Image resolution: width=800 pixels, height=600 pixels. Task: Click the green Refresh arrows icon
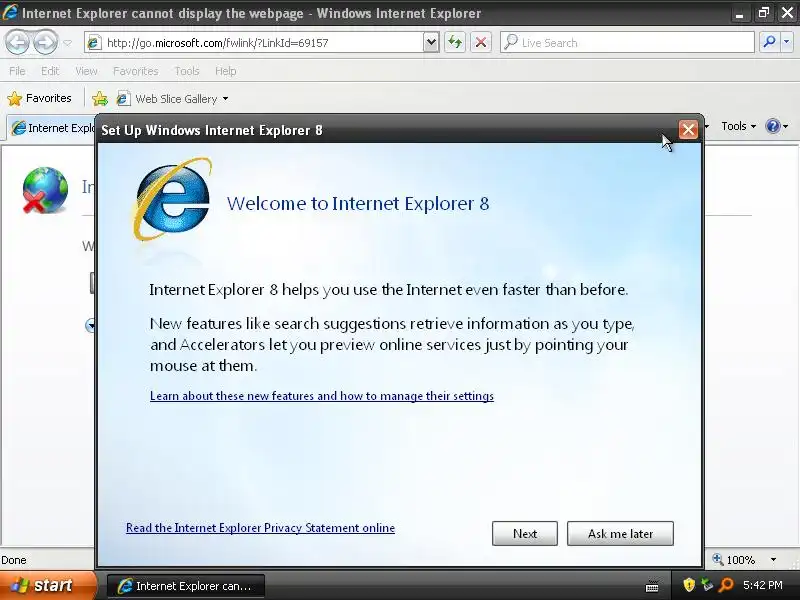455,42
